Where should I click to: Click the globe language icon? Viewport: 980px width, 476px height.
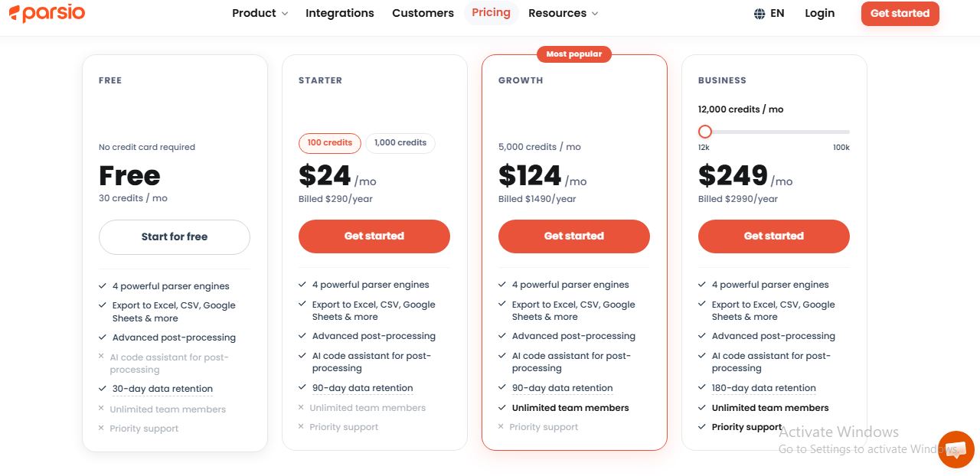click(x=759, y=14)
